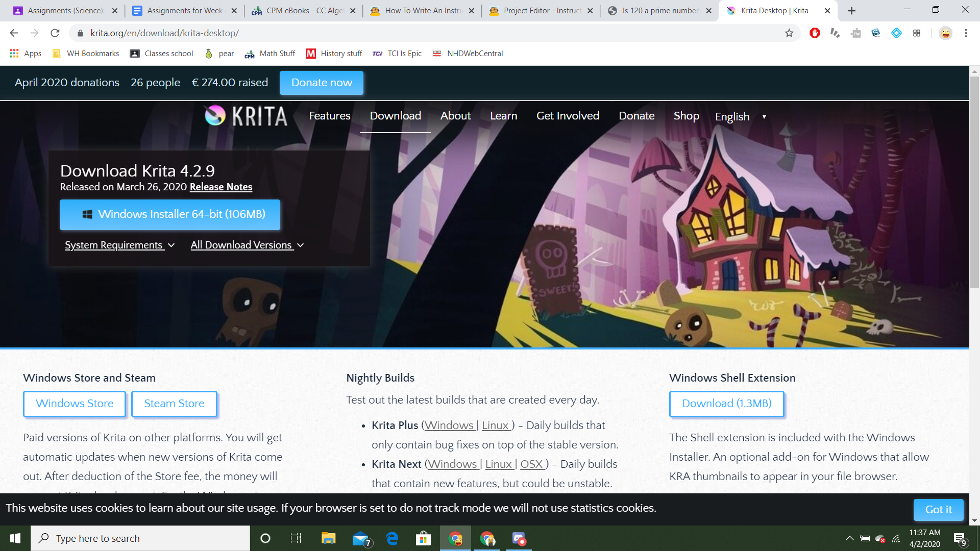
Task: Open the Apps launcher in bookmarks bar
Action: click(x=14, y=53)
